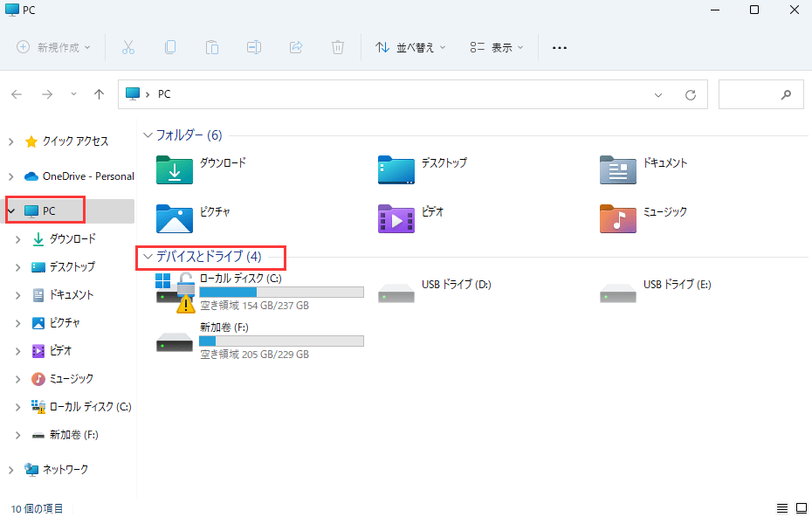
Task: Switch to large icons view in the status bar
Action: click(x=800, y=507)
